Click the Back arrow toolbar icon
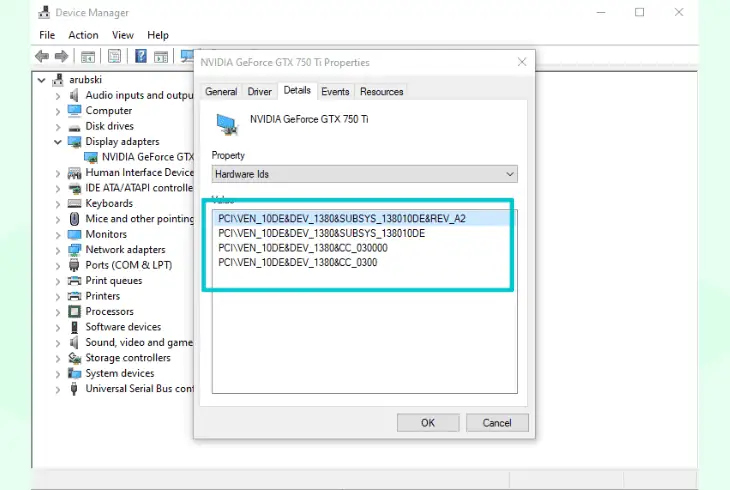The image size is (730, 490). [x=42, y=57]
